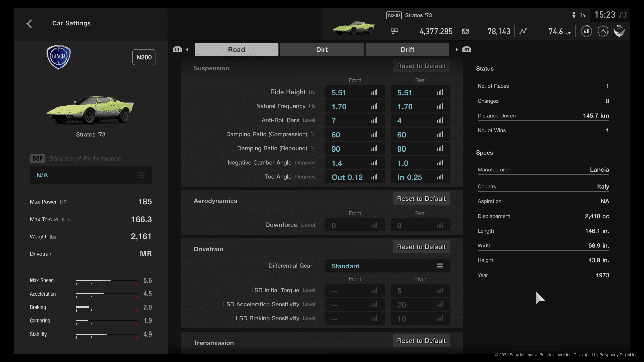Adjust front Toe Angle Out 0.12

(355, 177)
